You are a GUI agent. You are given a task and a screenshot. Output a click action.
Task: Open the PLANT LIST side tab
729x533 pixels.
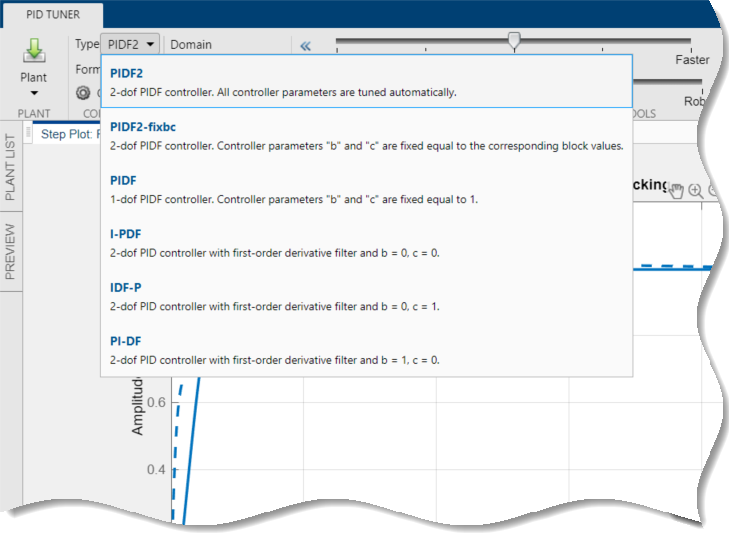point(11,168)
